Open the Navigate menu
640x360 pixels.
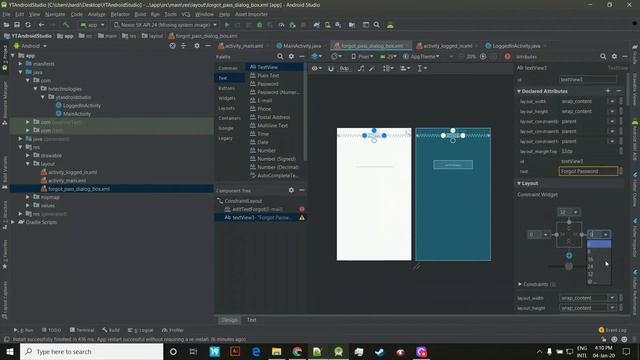pos(55,14)
